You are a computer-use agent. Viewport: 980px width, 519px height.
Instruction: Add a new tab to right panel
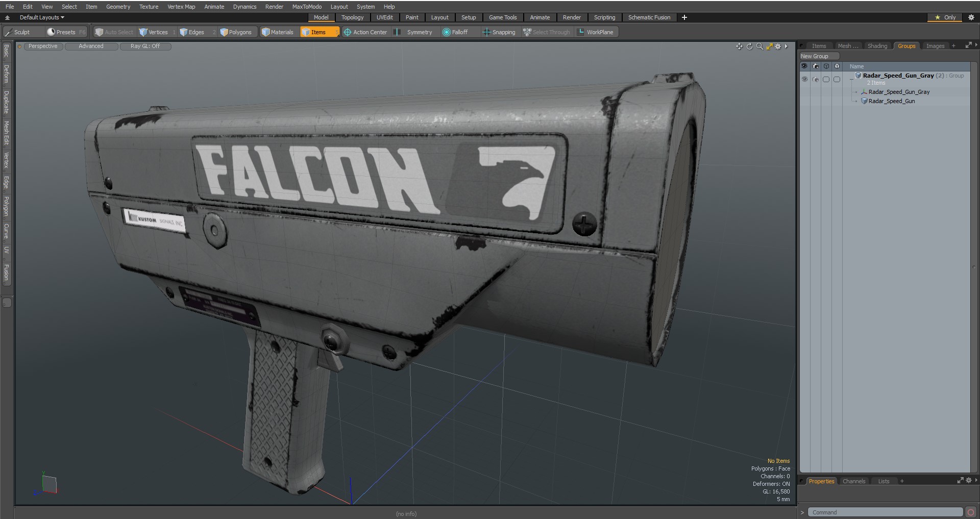pyautogui.click(x=953, y=46)
